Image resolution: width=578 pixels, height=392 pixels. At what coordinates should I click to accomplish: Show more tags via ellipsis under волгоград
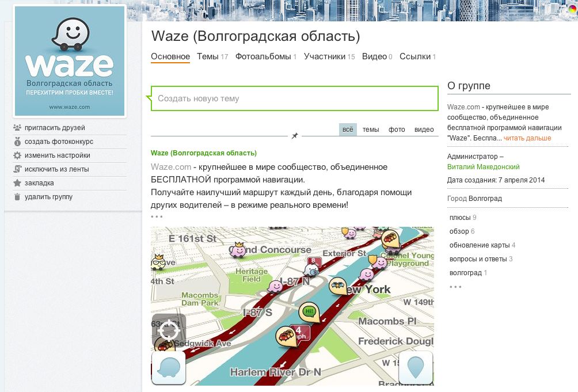tap(455, 287)
